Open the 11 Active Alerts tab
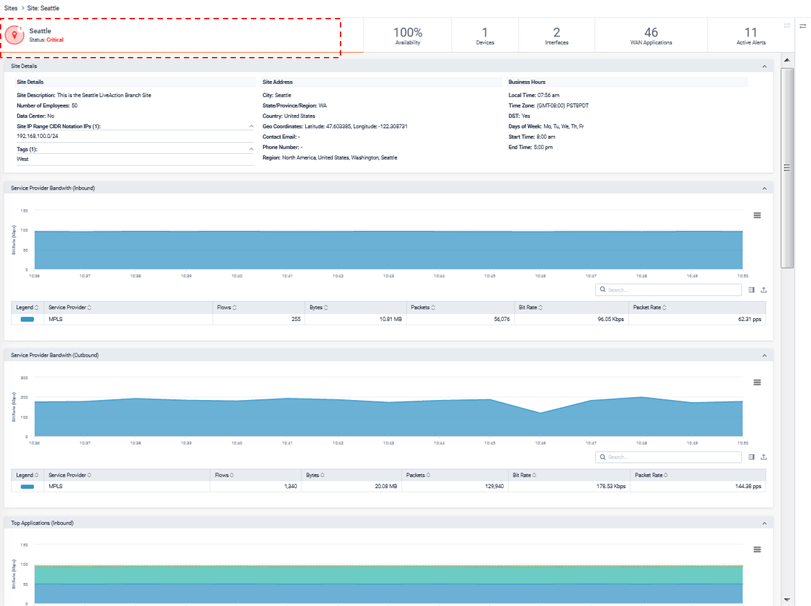 750,36
